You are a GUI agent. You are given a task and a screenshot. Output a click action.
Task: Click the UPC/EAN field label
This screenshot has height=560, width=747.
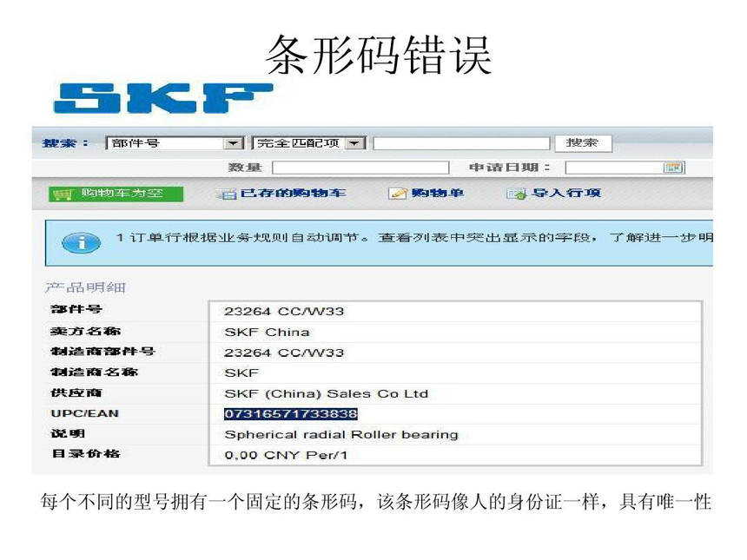click(x=85, y=413)
